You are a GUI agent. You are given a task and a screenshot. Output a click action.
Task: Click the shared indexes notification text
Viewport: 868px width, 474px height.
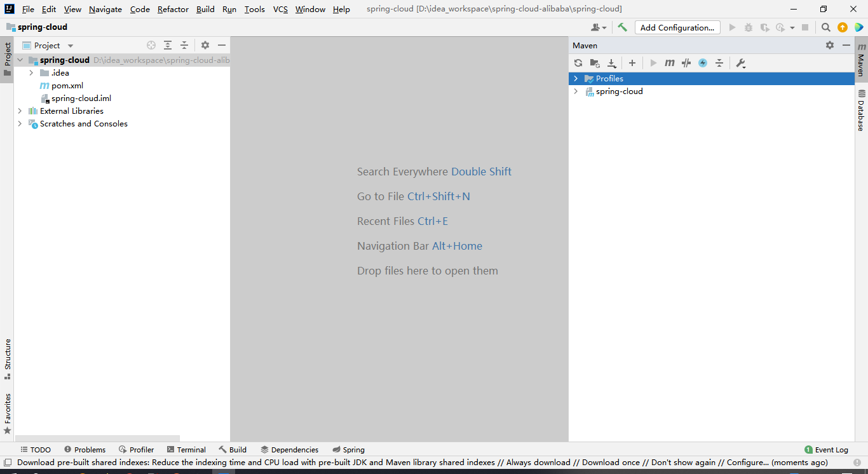point(423,463)
